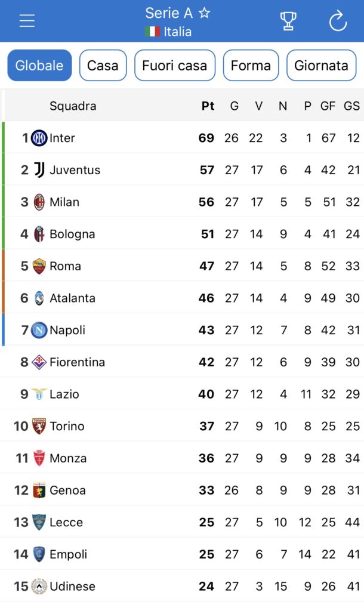Screen dimensions: 364x611
Task: Click the Inter club crest
Action: (x=39, y=138)
